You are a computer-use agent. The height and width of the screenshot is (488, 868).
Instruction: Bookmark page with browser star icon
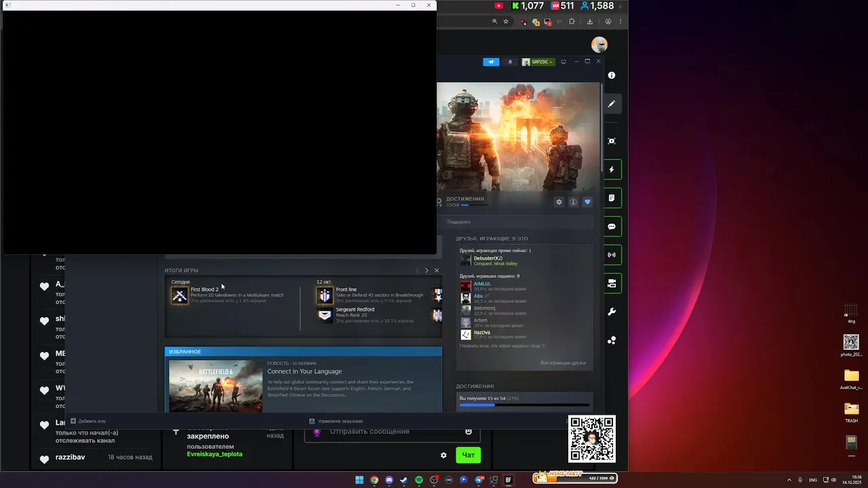pyautogui.click(x=506, y=22)
